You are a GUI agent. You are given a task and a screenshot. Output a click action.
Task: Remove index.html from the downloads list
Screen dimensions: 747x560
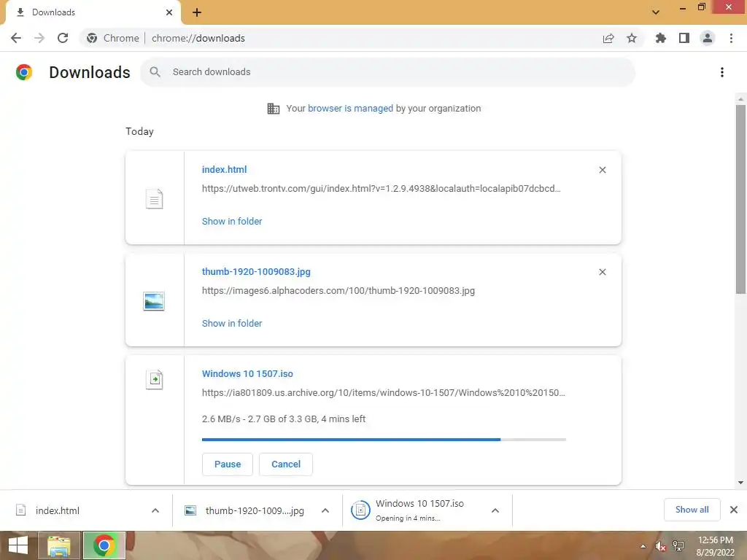tap(603, 170)
